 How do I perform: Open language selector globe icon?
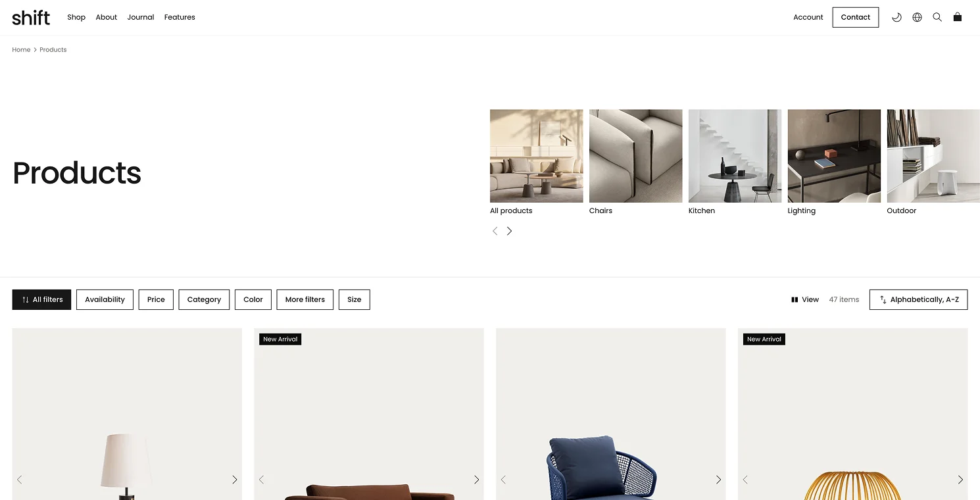(x=917, y=17)
